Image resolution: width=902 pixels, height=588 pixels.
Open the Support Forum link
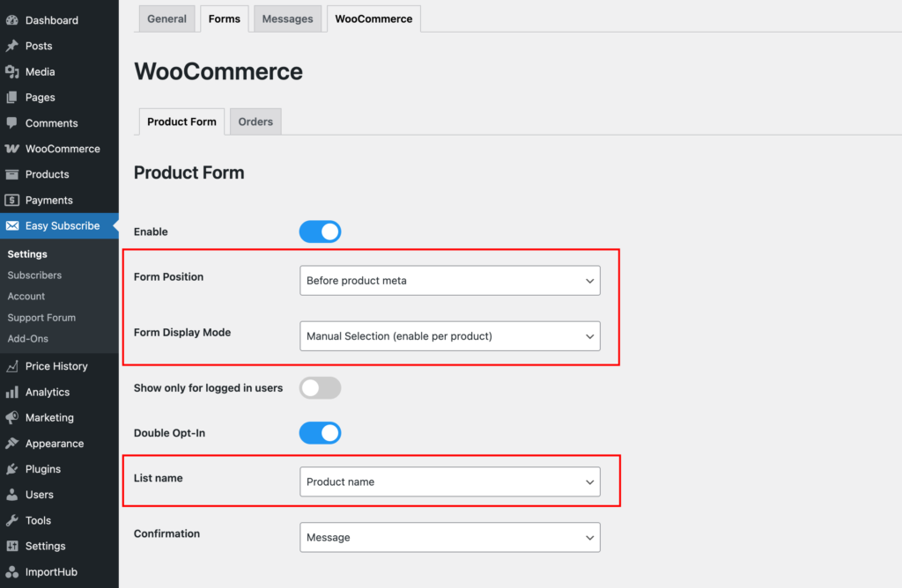click(41, 318)
